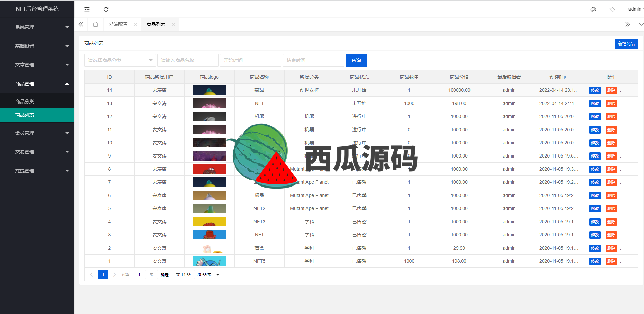Screen dimensions: 644x314
Task: Go to home tab icon
Action: pos(96,24)
